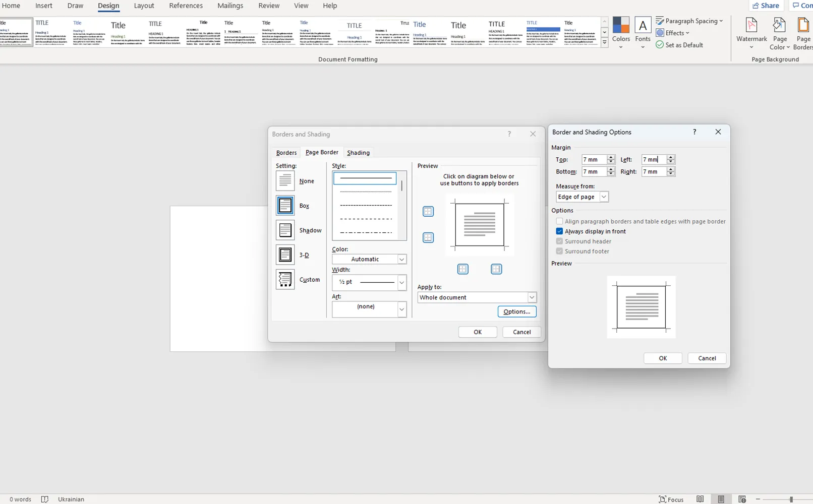
Task: Toggle right border button in preview
Action: pos(496,269)
